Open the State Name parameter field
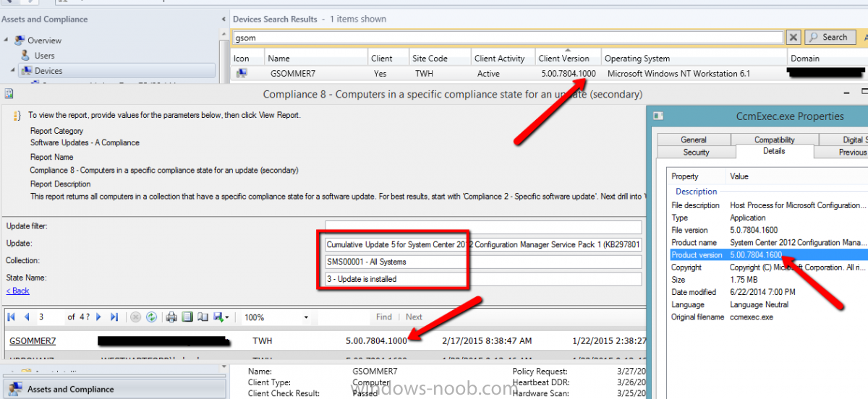This screenshot has height=399, width=868. pos(483,279)
